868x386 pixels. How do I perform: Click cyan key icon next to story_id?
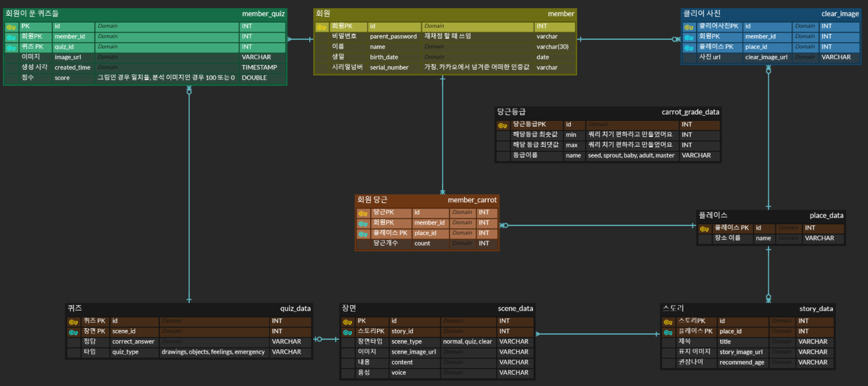click(347, 332)
